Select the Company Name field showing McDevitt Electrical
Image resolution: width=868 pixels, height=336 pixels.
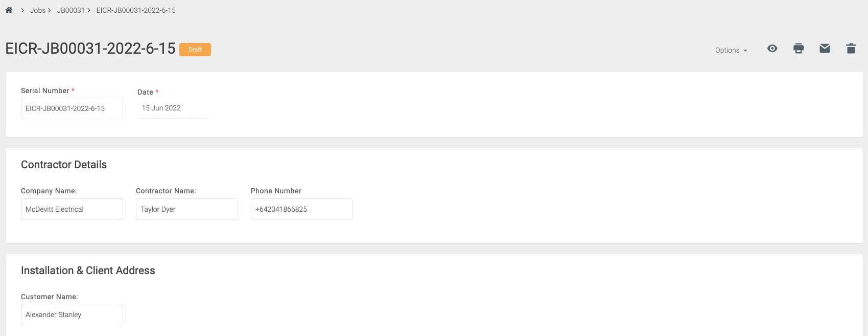(x=72, y=209)
